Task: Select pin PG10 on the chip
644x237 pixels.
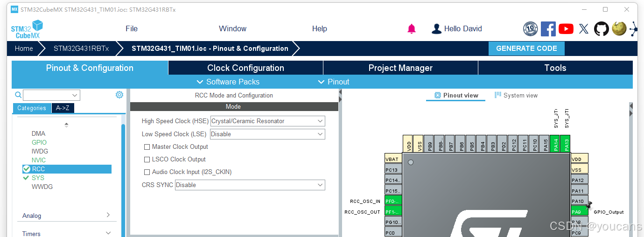Action: [x=393, y=222]
